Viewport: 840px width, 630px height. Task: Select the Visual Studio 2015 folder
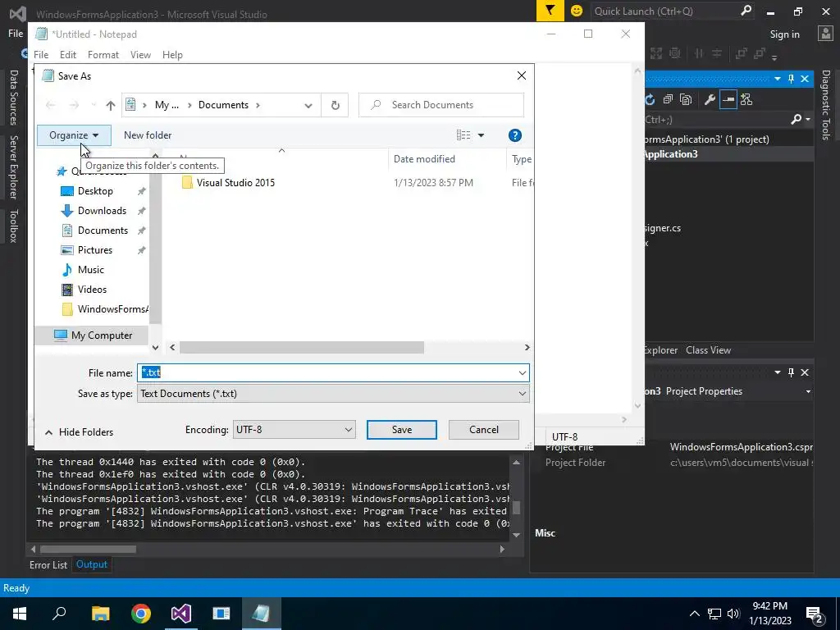235,183
